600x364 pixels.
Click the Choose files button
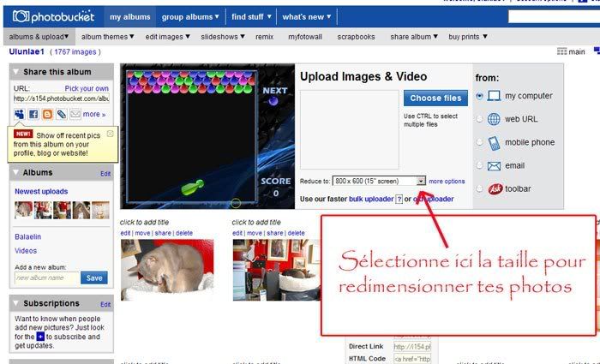click(x=435, y=98)
